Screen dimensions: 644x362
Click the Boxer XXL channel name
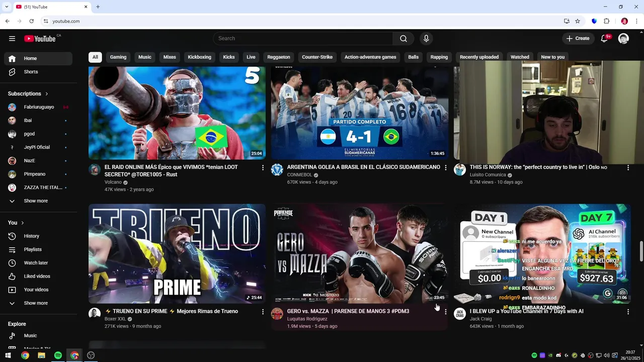tap(115, 319)
